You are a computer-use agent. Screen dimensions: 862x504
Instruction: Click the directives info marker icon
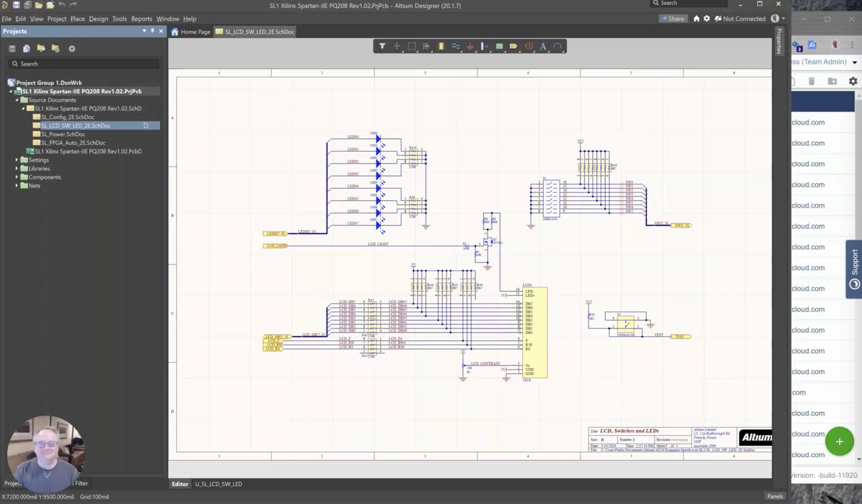529,46
